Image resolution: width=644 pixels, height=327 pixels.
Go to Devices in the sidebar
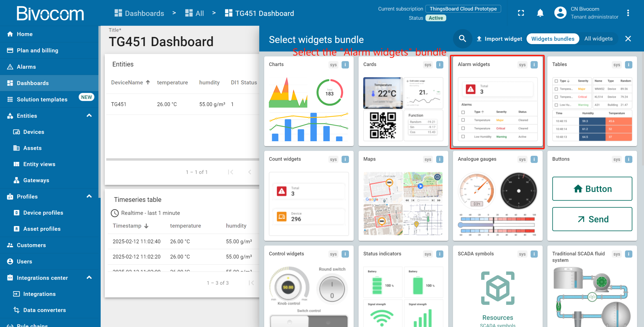point(33,132)
